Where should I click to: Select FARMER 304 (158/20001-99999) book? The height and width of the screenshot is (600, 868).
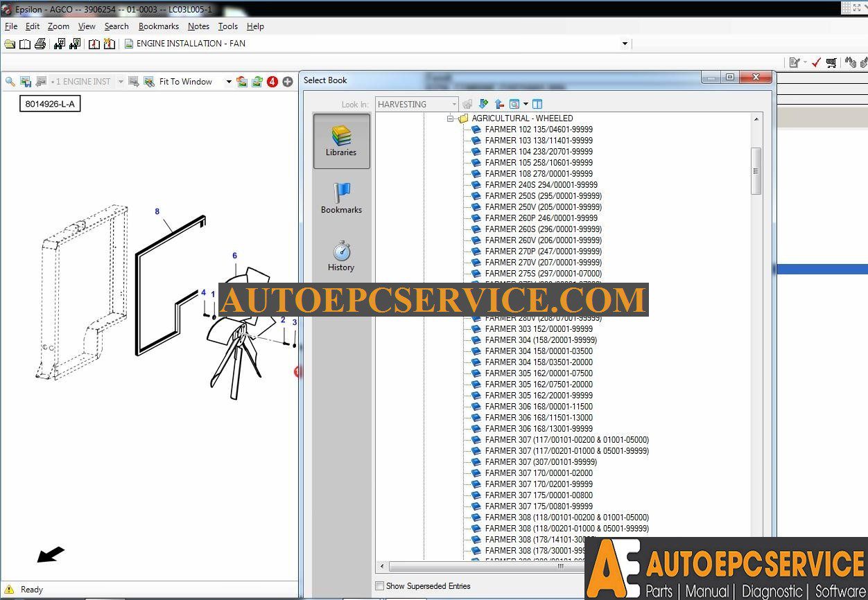[x=541, y=340]
